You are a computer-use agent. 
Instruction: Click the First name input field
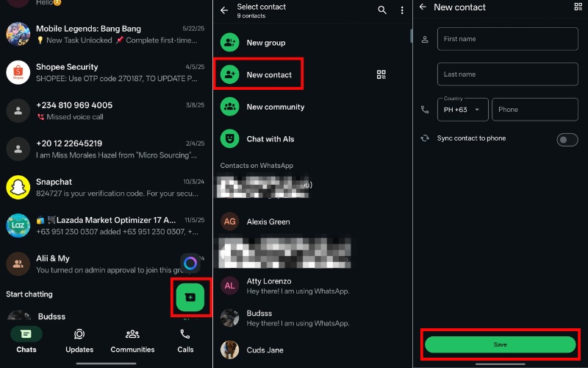click(x=507, y=39)
